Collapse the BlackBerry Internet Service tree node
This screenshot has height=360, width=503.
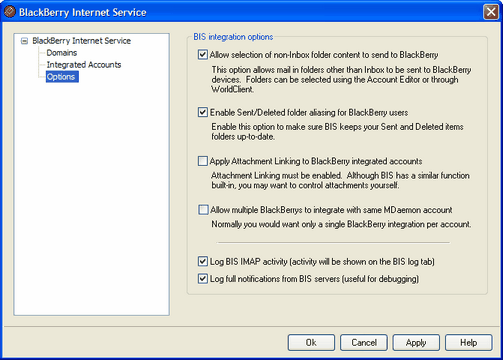(x=24, y=41)
